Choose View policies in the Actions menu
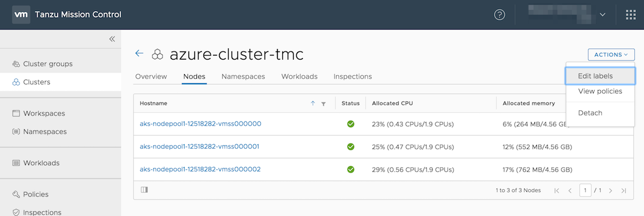 pyautogui.click(x=600, y=91)
